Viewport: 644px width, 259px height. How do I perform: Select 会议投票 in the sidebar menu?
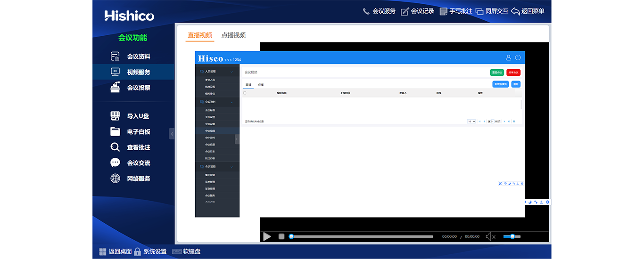click(131, 88)
